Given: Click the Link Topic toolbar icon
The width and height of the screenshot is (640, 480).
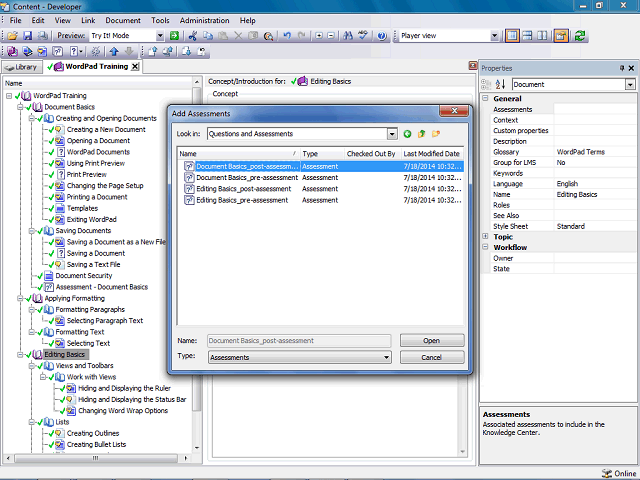Looking at the screenshot, I should click(x=42, y=51).
